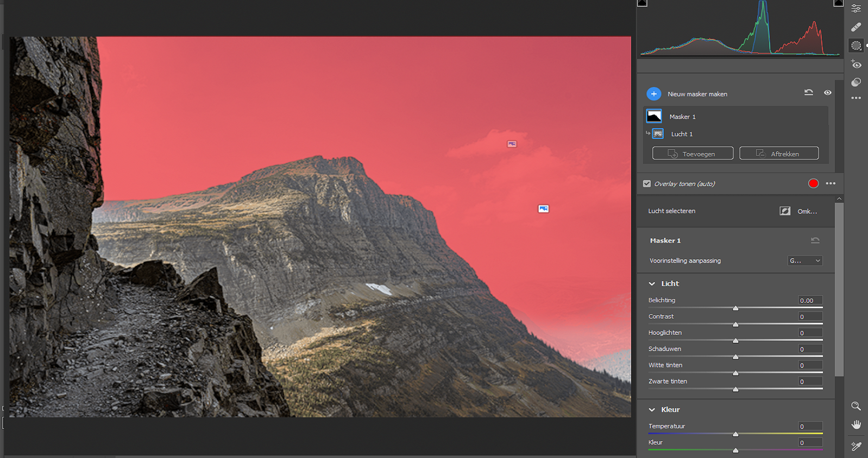868x458 pixels.
Task: Select the Masker 1 mask row label
Action: pos(682,117)
